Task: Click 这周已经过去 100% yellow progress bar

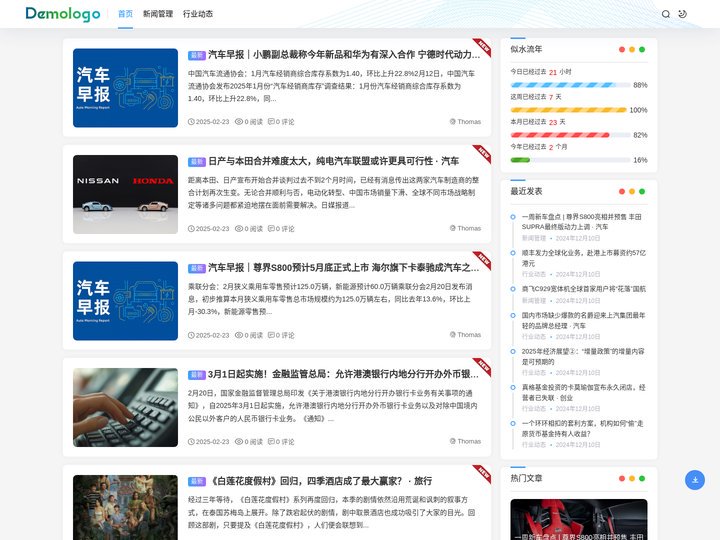Action: (x=568, y=110)
